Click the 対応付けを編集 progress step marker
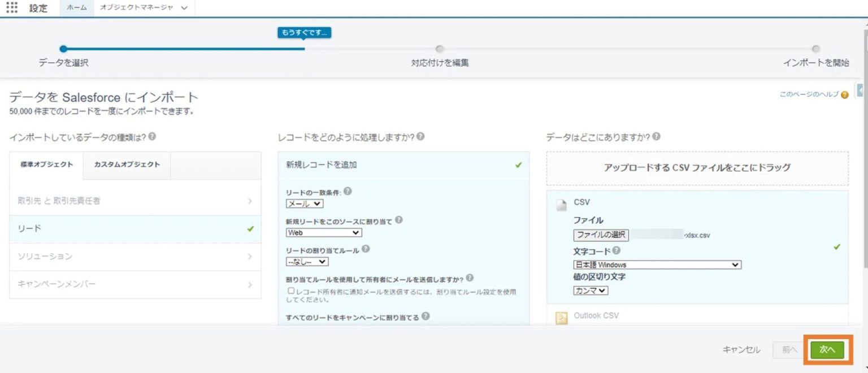The width and height of the screenshot is (868, 373). 440,49
